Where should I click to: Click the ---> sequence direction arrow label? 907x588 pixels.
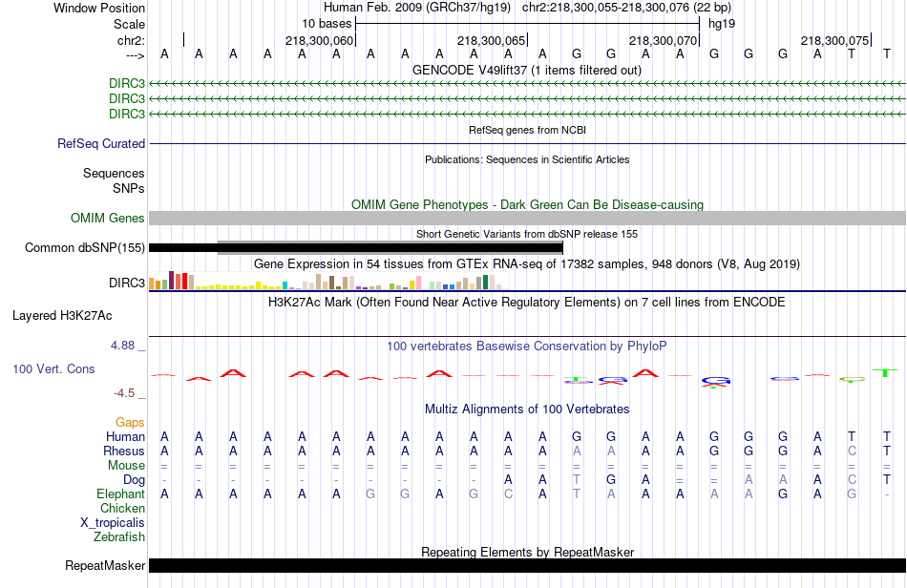click(135, 55)
